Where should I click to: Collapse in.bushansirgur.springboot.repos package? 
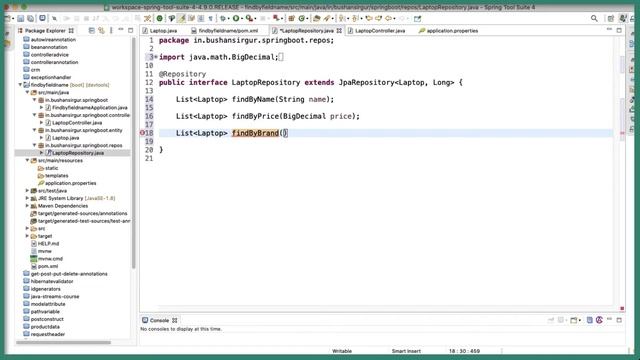(x=35, y=145)
